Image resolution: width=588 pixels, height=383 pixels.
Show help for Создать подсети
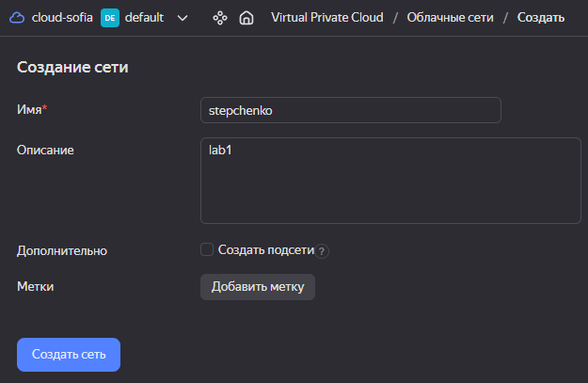(322, 251)
